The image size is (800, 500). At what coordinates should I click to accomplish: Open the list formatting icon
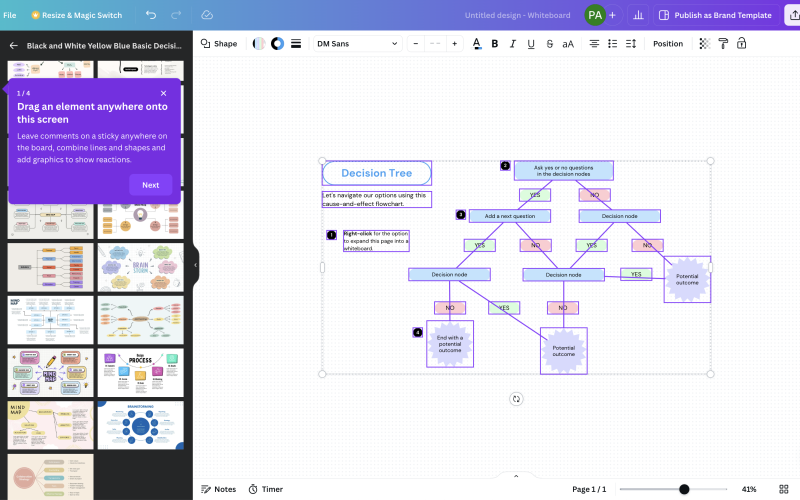613,44
